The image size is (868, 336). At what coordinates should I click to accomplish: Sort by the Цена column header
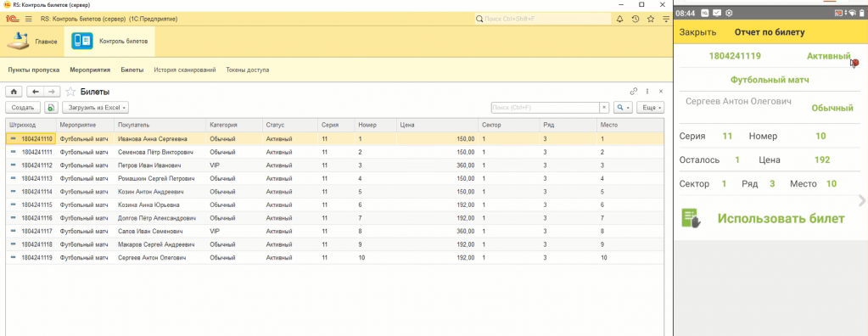coord(437,125)
